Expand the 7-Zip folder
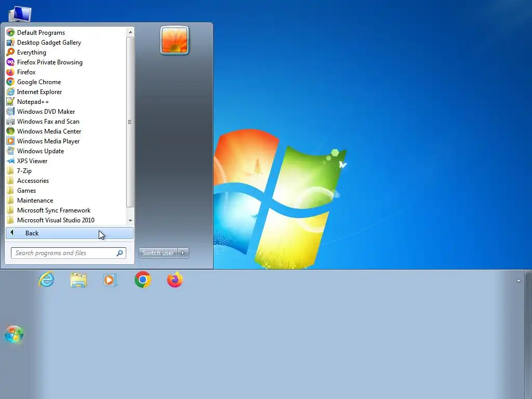The image size is (532, 399). [x=65, y=170]
